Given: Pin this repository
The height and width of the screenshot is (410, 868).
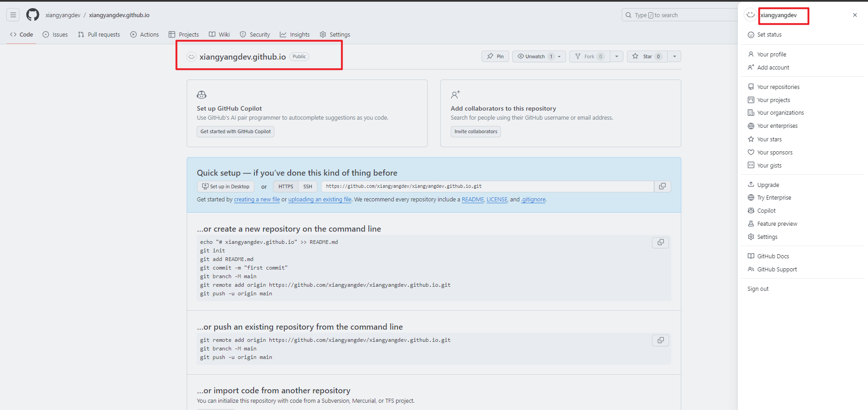Looking at the screenshot, I should tap(495, 56).
